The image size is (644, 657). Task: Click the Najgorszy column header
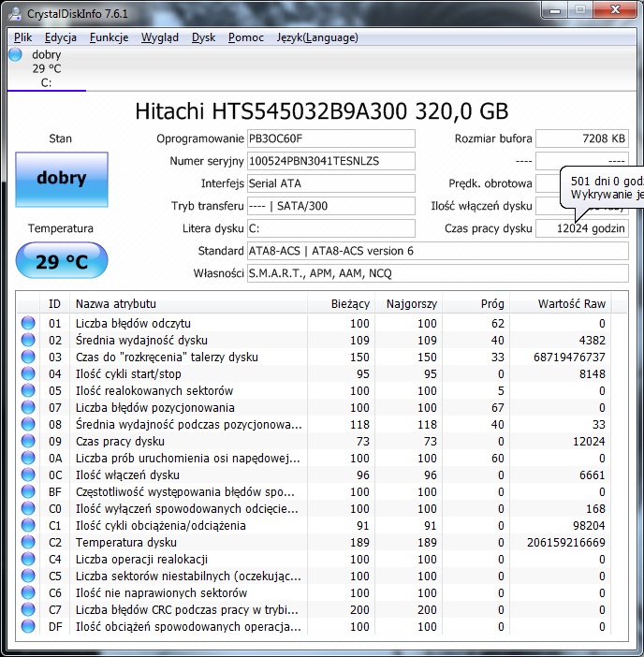pos(408,304)
